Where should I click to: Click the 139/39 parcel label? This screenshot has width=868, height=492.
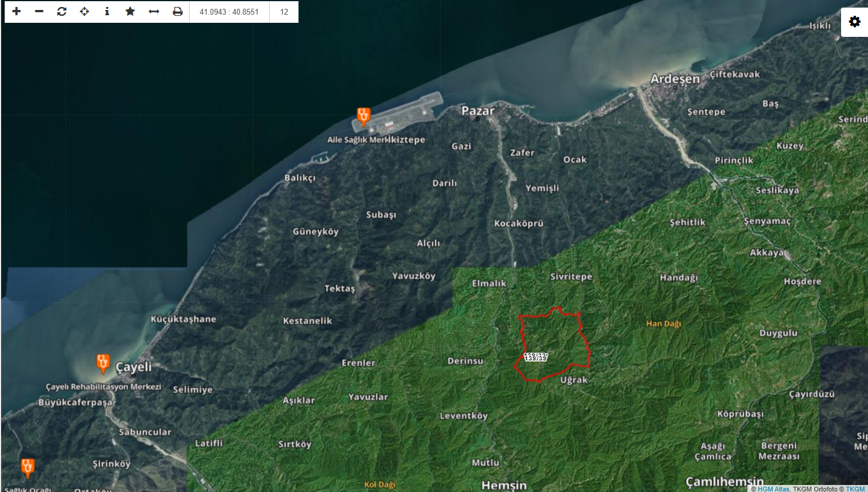click(x=536, y=357)
